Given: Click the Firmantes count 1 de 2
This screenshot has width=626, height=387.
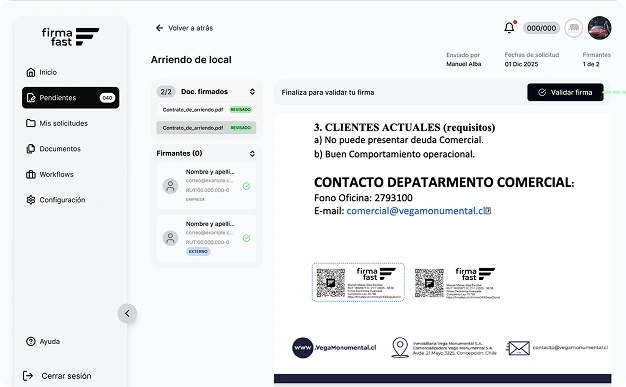Looking at the screenshot, I should click(x=591, y=64).
